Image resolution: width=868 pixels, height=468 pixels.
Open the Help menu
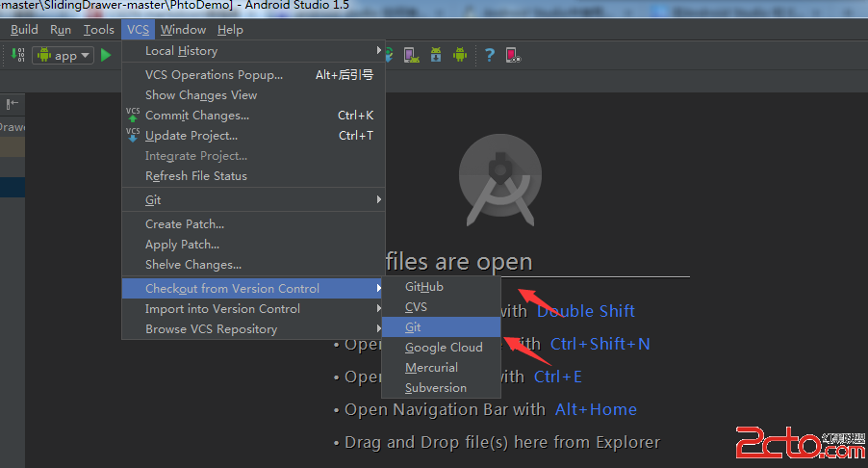(x=230, y=30)
